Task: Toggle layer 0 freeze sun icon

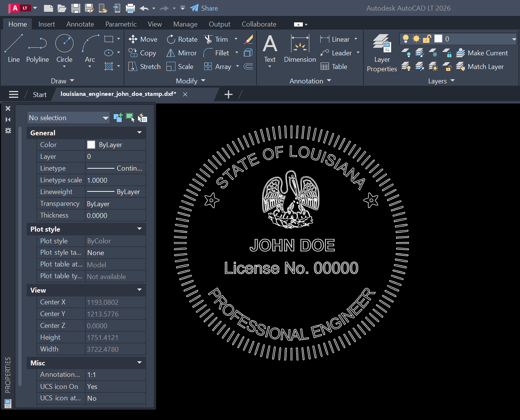Action: (416, 39)
